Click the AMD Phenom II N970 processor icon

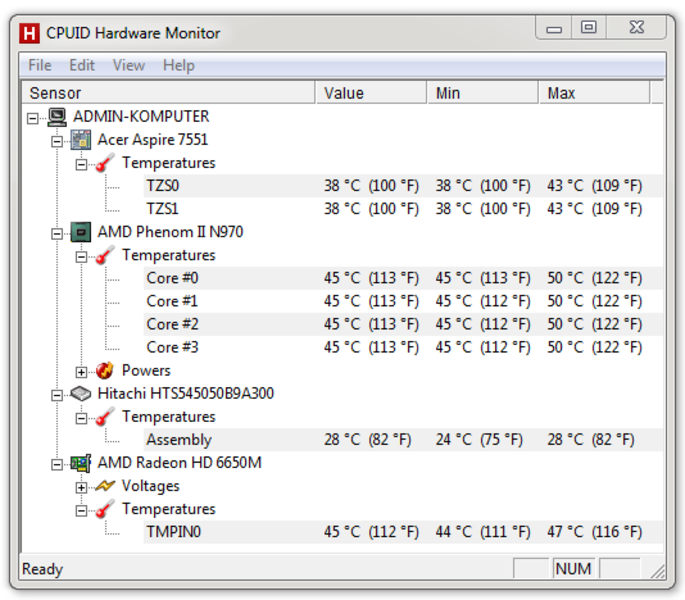tap(81, 232)
